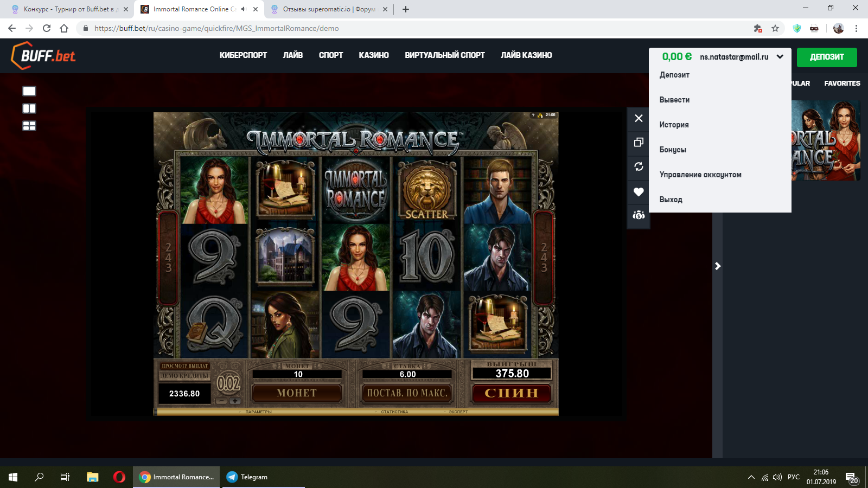This screenshot has height=488, width=868.
Task: Open the КИБЕРСПОРТ menu section
Action: click(x=243, y=55)
